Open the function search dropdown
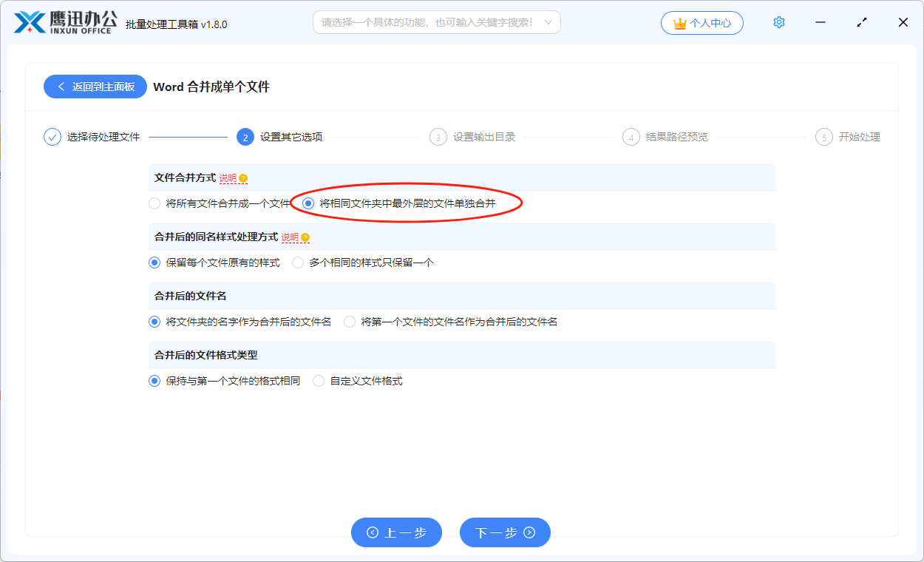Viewport: 924px width, 562px height. pyautogui.click(x=548, y=22)
